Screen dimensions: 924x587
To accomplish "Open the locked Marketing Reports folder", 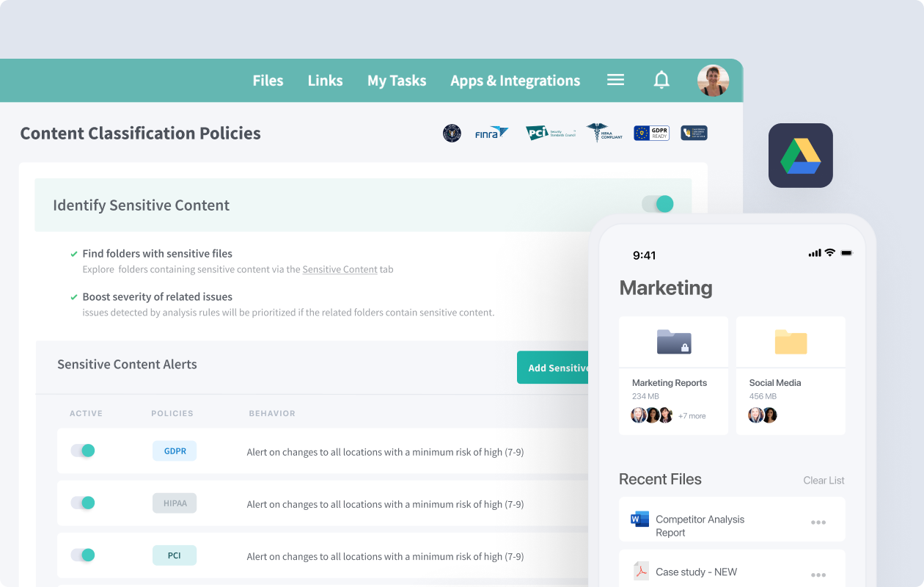I will point(673,343).
